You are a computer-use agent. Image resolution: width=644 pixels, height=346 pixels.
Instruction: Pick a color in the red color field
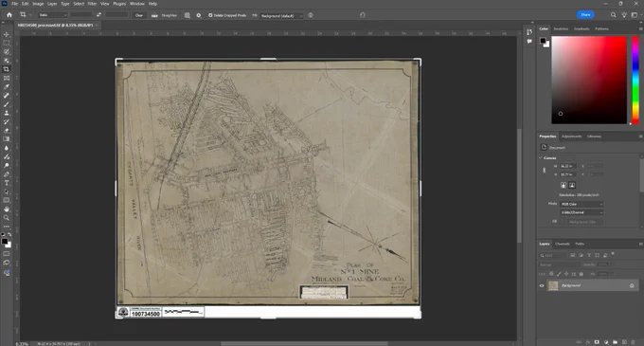[x=589, y=80]
